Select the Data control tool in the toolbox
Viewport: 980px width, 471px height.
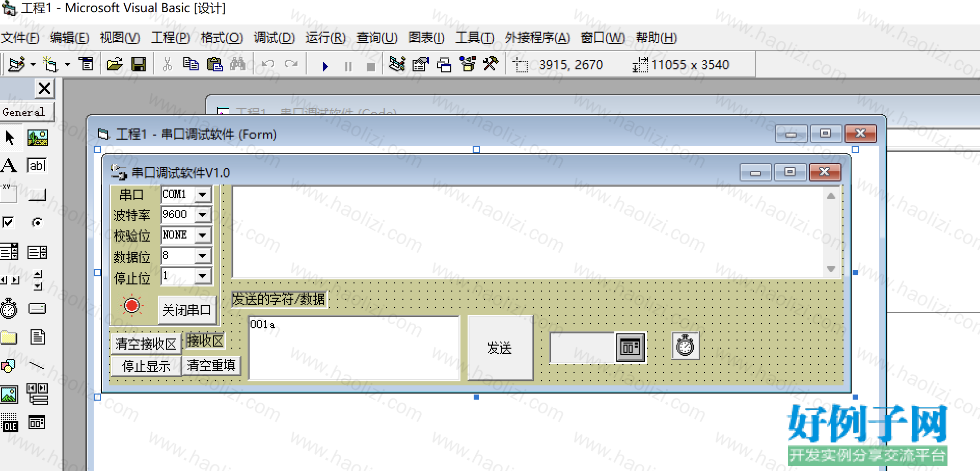point(37,394)
